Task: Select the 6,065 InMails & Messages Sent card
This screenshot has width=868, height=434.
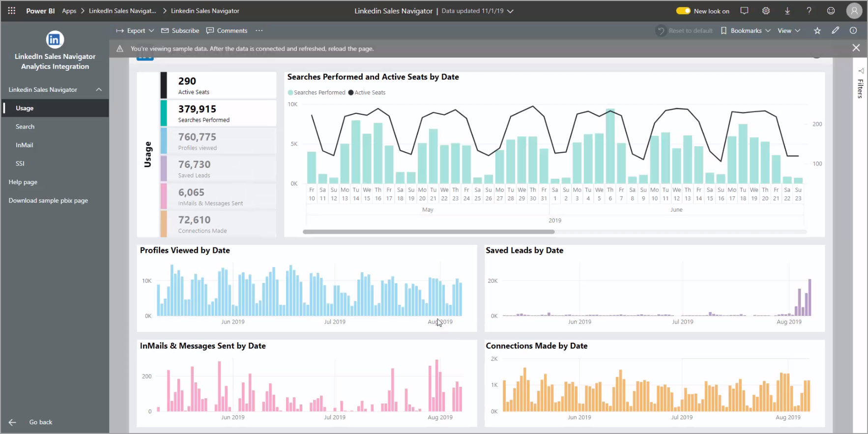Action: pos(218,196)
